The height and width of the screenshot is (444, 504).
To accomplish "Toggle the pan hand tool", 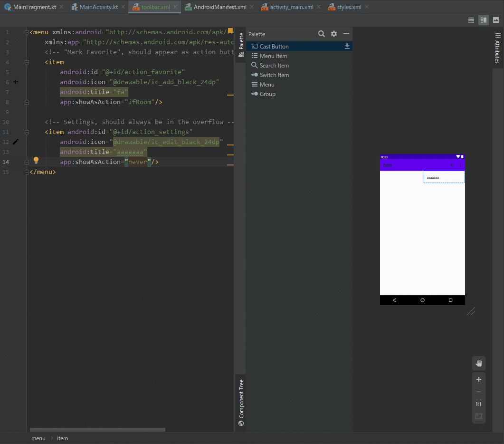I will pyautogui.click(x=479, y=363).
